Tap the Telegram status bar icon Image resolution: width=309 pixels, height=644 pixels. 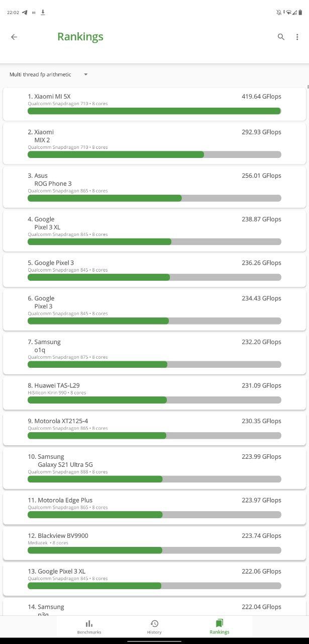click(x=25, y=12)
